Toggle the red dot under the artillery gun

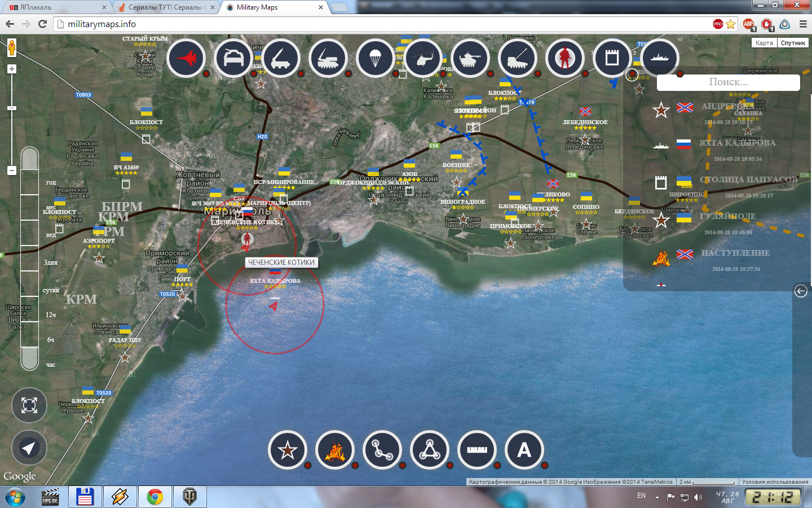click(538, 74)
